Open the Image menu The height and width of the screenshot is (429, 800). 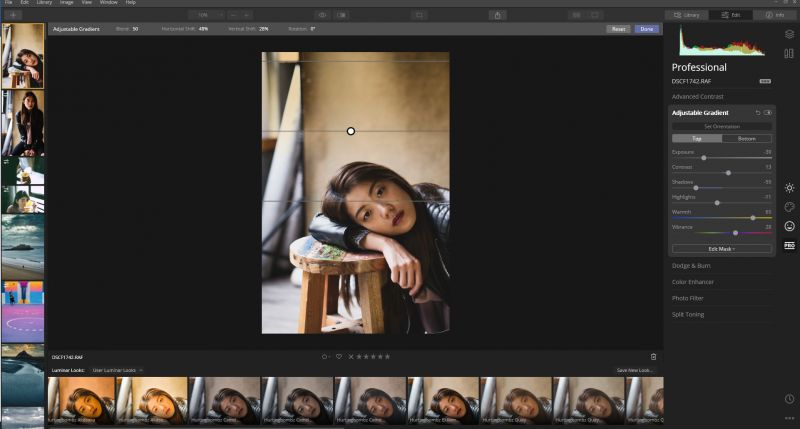67,3
